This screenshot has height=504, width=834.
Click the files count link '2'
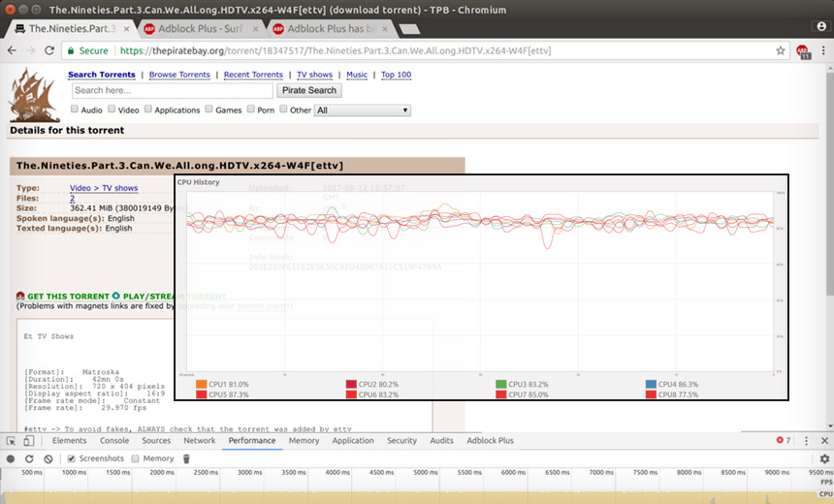pyautogui.click(x=72, y=199)
